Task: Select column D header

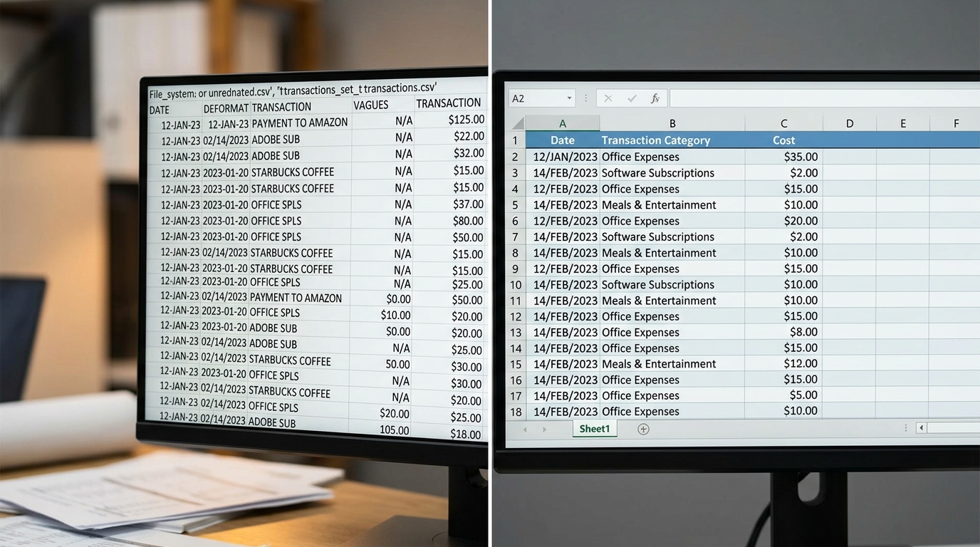Action: point(850,124)
